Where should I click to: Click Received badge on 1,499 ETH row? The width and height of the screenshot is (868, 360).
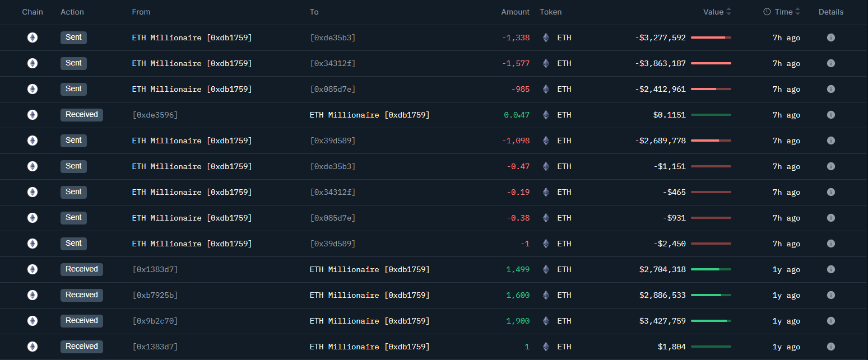tap(82, 269)
